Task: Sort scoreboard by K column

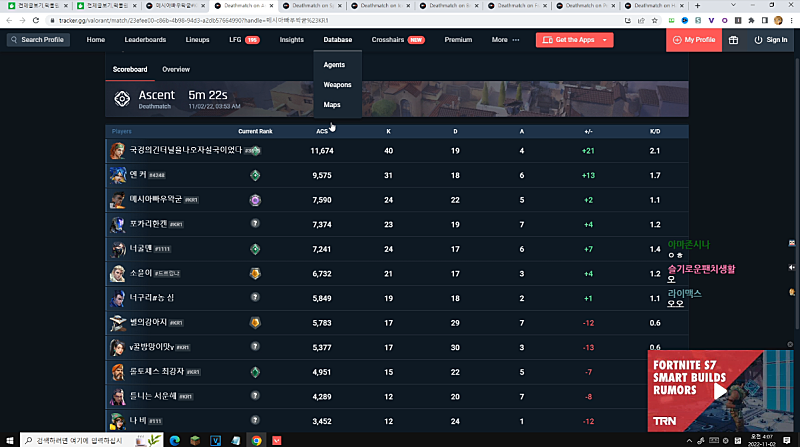Action: click(388, 131)
